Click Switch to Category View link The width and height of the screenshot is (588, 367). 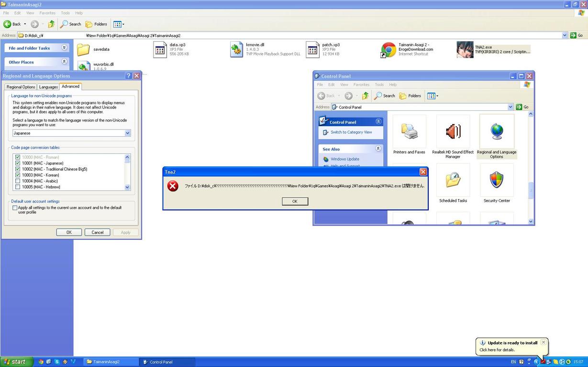(x=351, y=132)
